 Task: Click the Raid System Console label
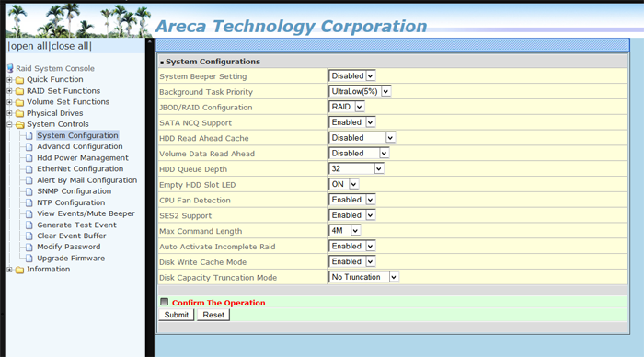[x=55, y=68]
